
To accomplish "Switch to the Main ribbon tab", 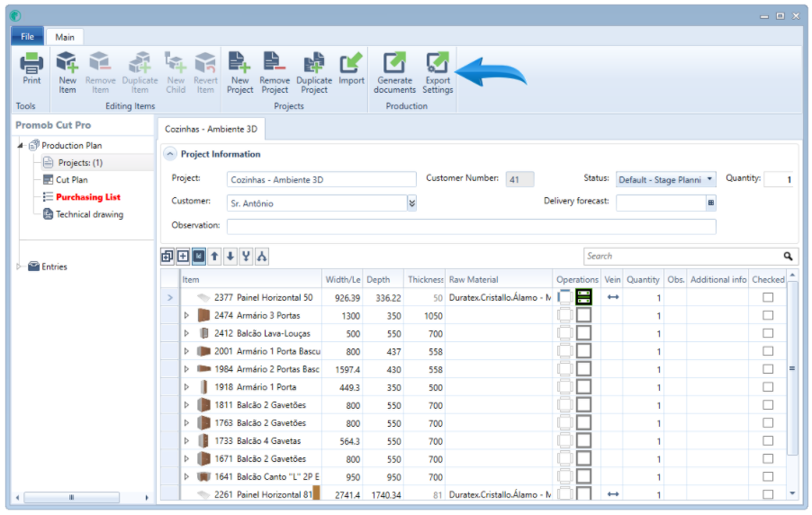I will tap(65, 37).
